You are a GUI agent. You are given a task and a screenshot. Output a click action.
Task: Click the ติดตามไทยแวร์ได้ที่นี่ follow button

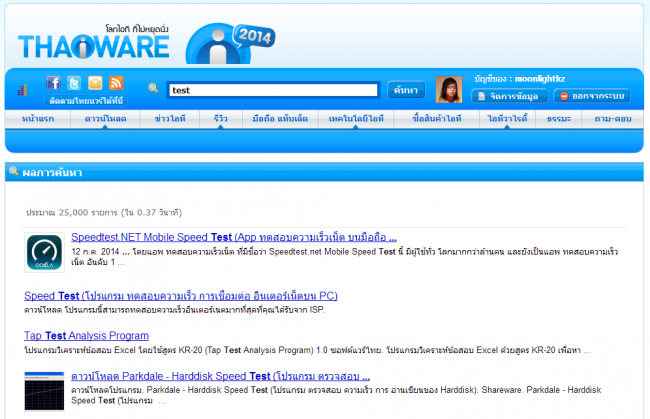(86, 100)
